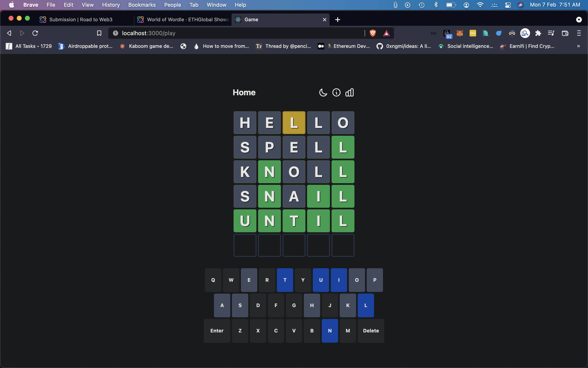Click the Bluetooth menu bar icon

[436, 5]
